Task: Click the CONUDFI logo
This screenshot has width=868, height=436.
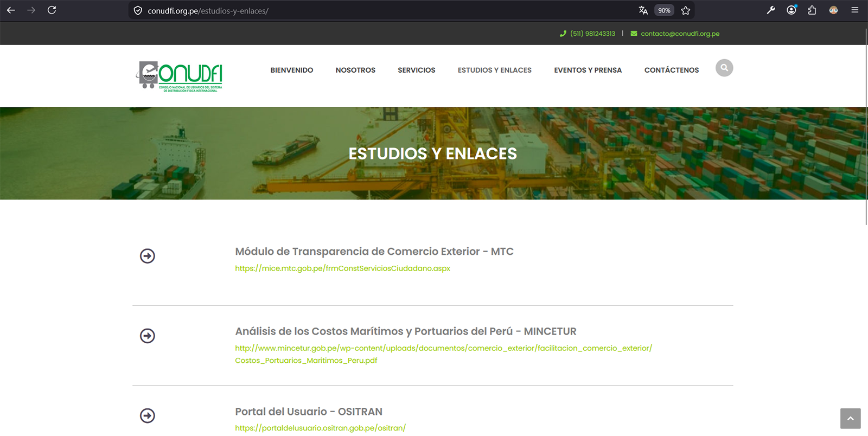Action: click(180, 76)
